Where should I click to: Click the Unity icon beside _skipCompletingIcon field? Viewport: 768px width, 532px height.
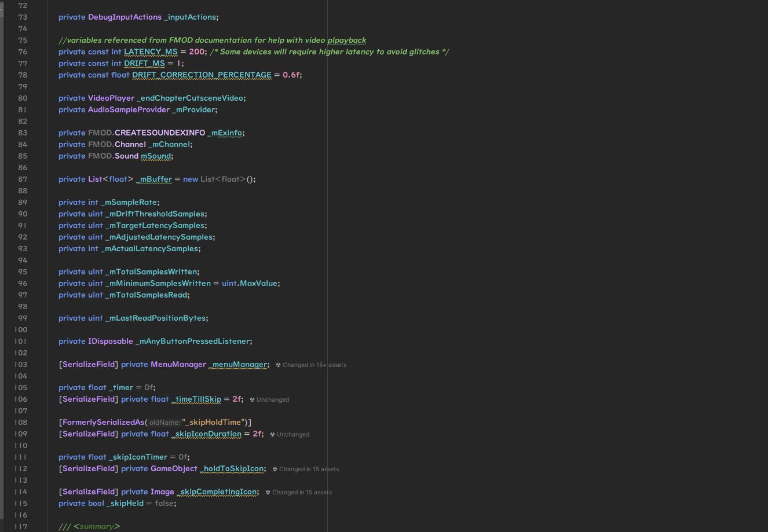(268, 493)
